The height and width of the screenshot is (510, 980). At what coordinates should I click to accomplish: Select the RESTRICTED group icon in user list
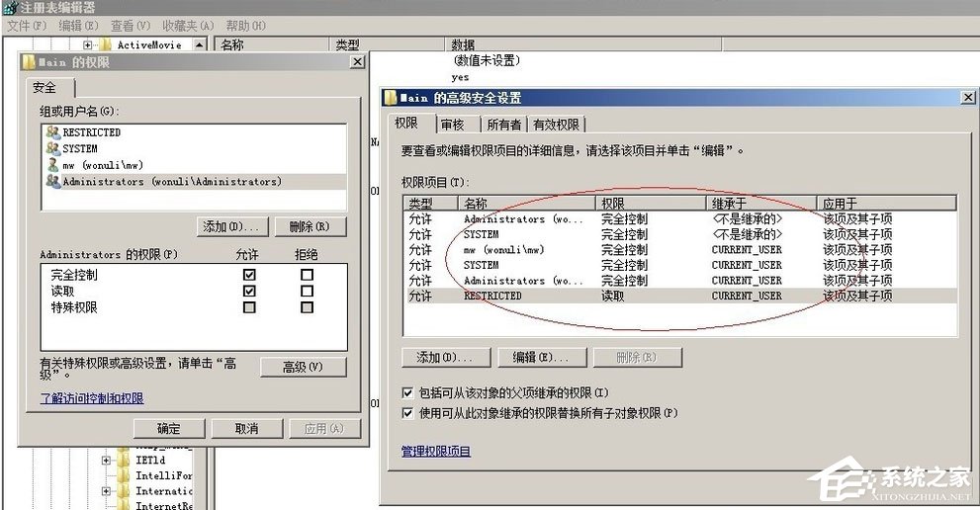[52, 132]
